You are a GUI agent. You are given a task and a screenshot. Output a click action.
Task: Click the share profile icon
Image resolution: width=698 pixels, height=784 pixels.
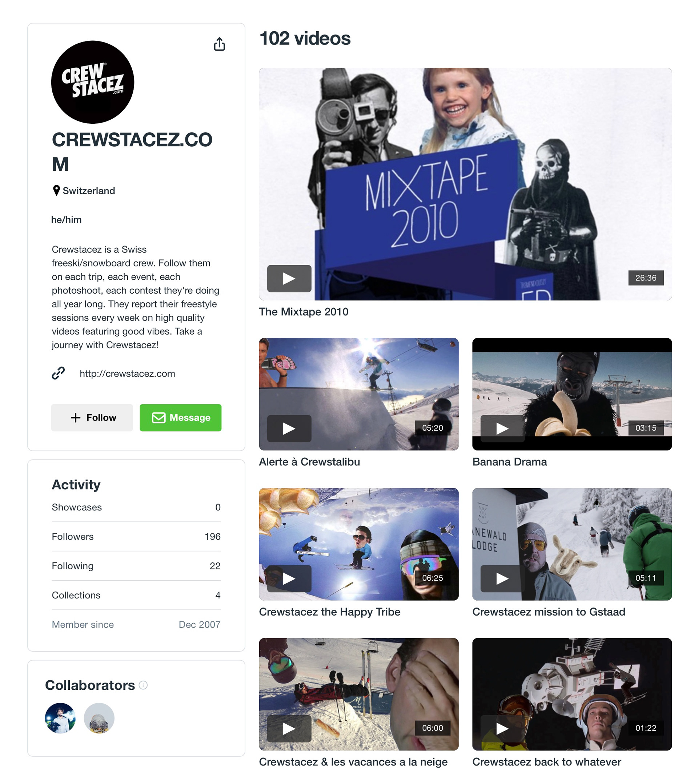(219, 44)
